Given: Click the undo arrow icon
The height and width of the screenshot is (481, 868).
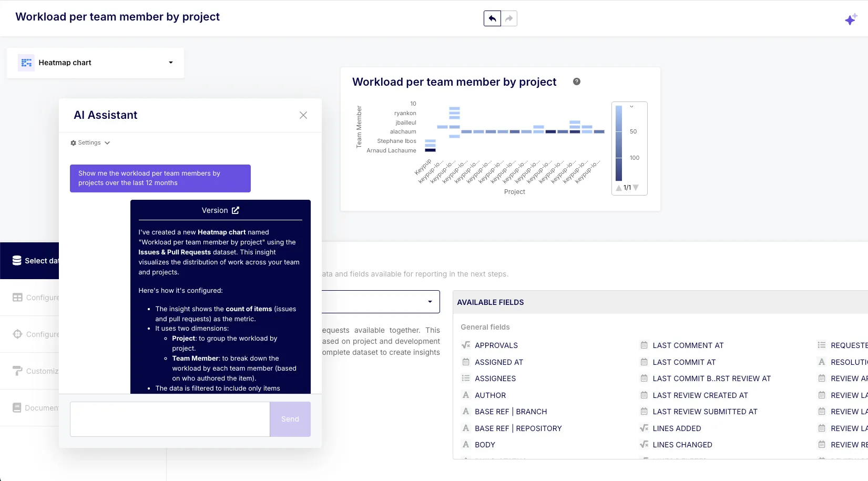Looking at the screenshot, I should click(x=492, y=18).
